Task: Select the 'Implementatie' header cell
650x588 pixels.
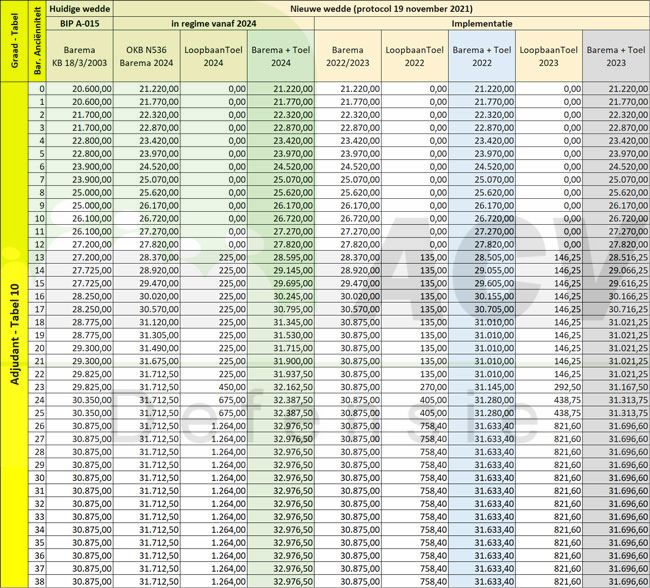Action: [482, 23]
